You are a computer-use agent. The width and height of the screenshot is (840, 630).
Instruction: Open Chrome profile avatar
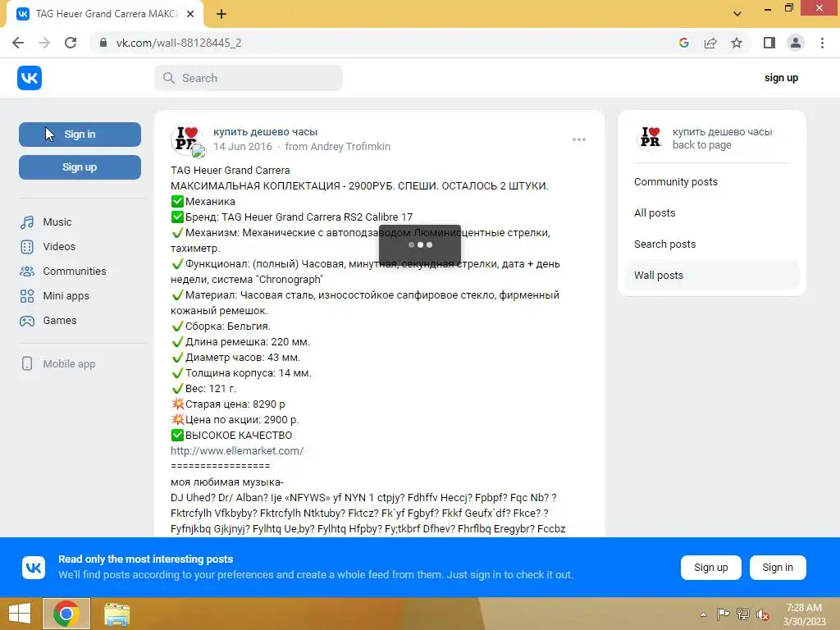click(796, 43)
